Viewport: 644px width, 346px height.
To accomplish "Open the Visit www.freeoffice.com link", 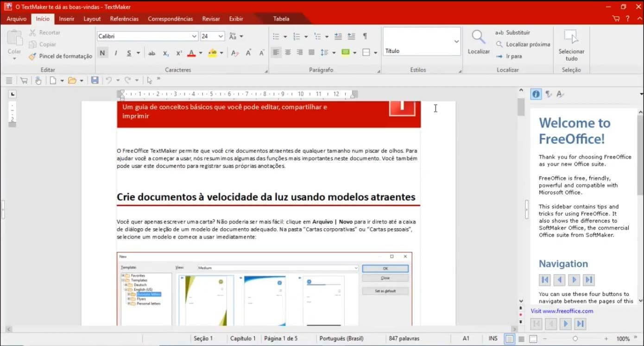I will [562, 311].
